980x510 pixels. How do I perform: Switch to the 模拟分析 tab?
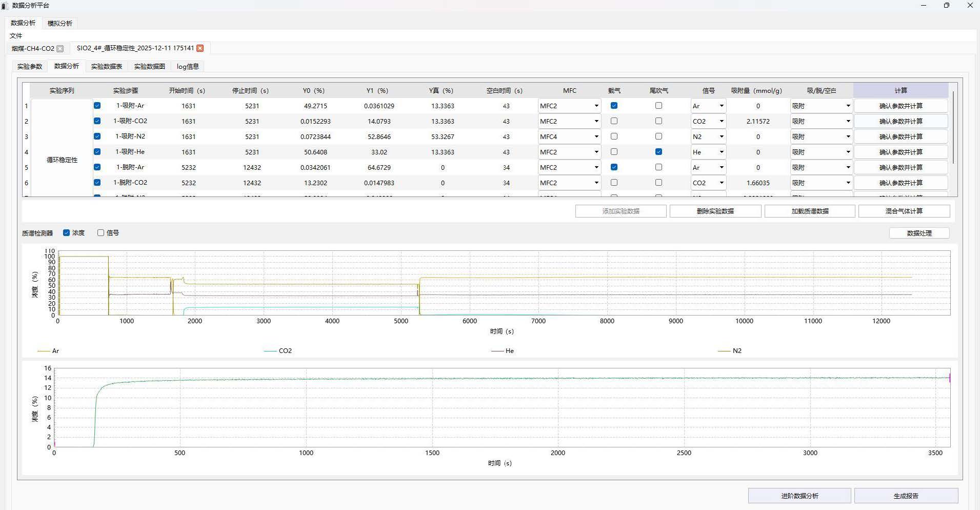pyautogui.click(x=60, y=24)
